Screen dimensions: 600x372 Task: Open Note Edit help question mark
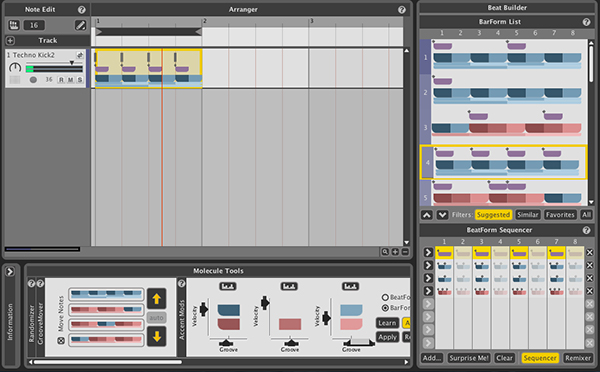(82, 10)
